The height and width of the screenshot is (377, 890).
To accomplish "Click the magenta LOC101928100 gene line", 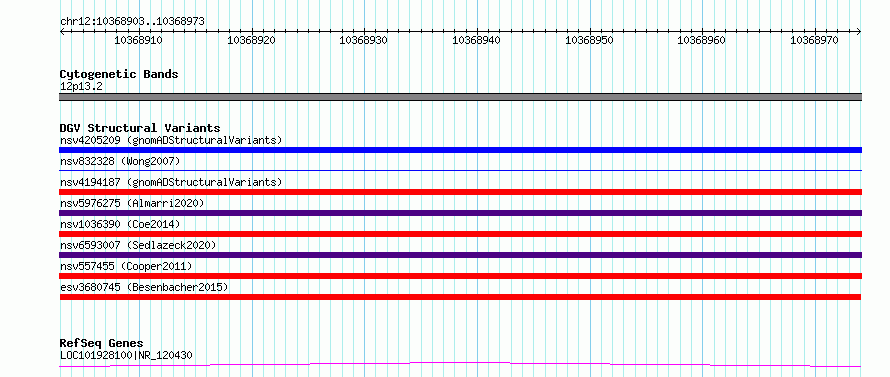I will click(460, 364).
